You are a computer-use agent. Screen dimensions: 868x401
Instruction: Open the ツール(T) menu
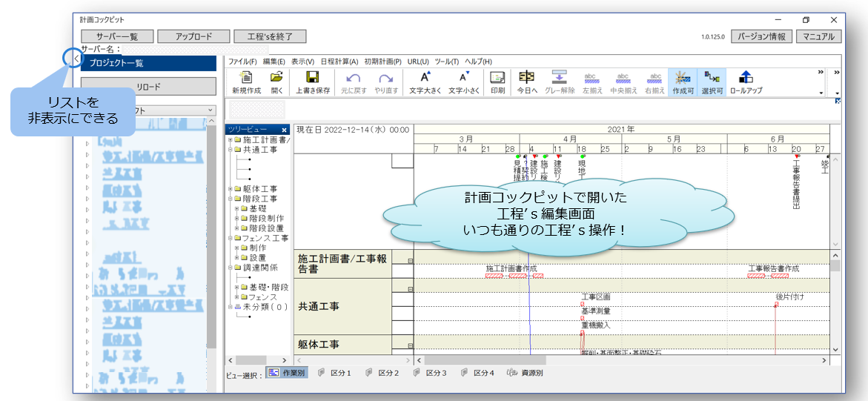tap(447, 62)
